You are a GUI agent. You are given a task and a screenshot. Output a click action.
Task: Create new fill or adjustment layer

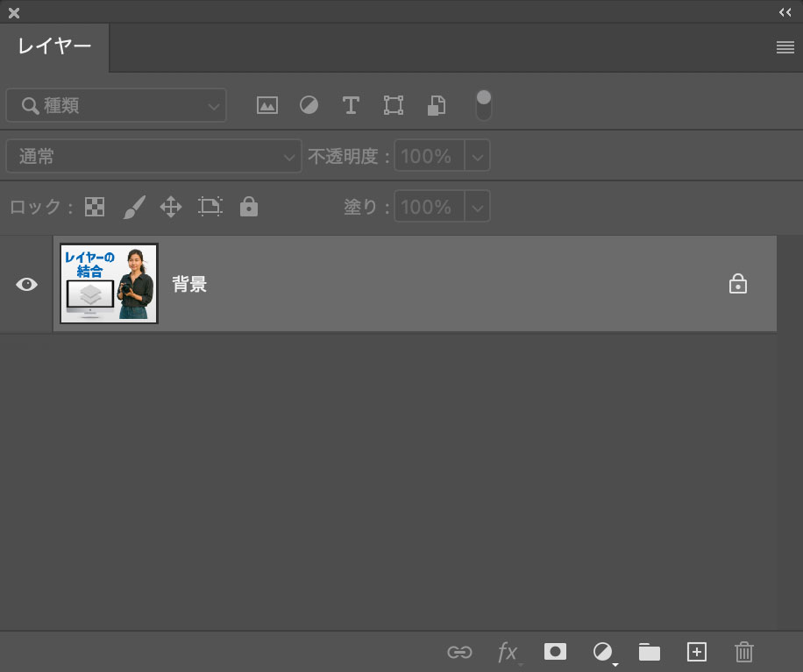pyautogui.click(x=603, y=652)
